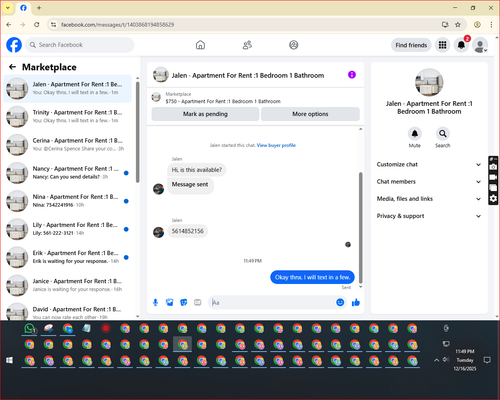
Task: Focus the Aa message input field
Action: 272,302
